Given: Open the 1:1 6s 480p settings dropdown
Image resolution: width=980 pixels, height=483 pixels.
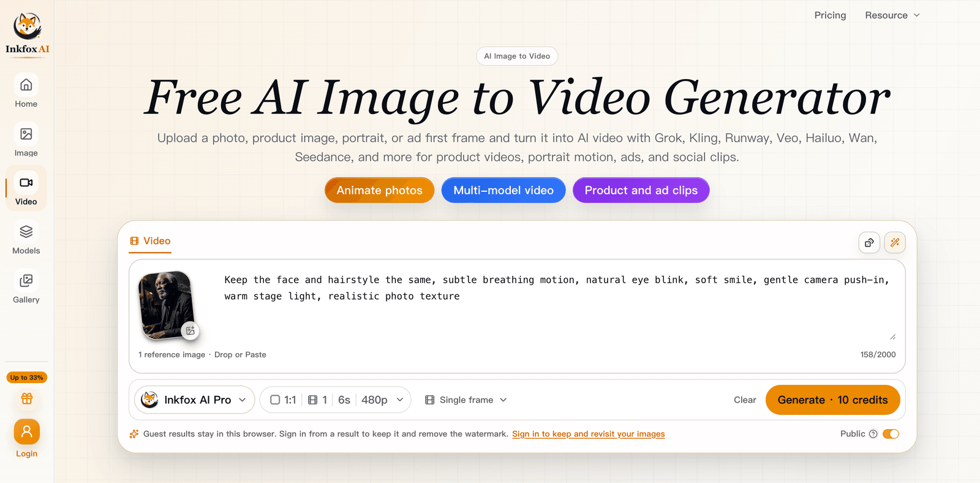Looking at the screenshot, I should click(336, 400).
